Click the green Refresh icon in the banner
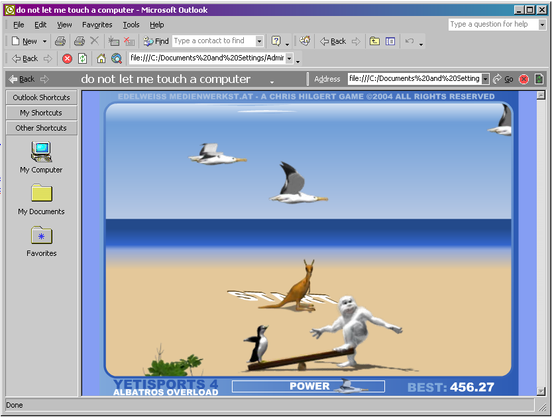552x417 pixels. [x=539, y=79]
